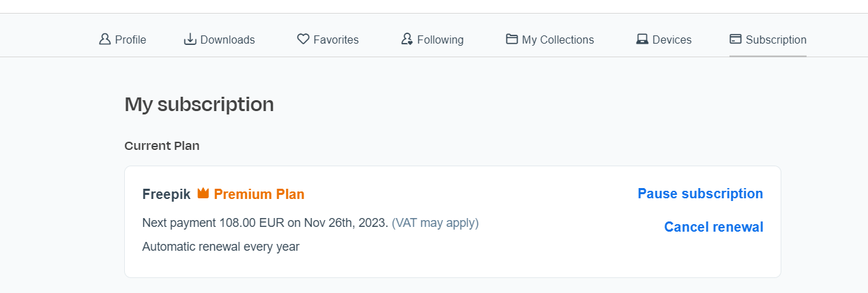Select the Subscription tab label
The image size is (868, 293).
point(776,40)
